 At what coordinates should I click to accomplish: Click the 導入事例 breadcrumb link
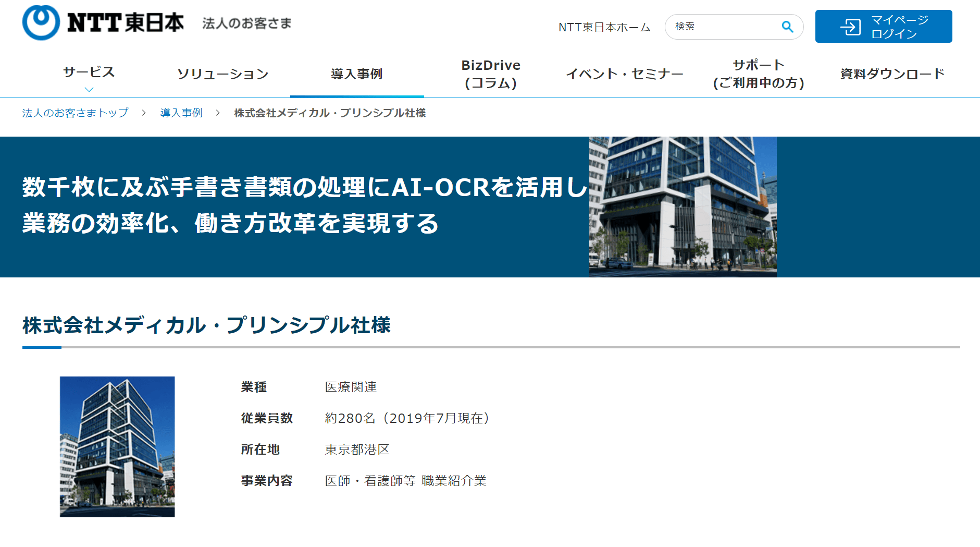coord(181,113)
